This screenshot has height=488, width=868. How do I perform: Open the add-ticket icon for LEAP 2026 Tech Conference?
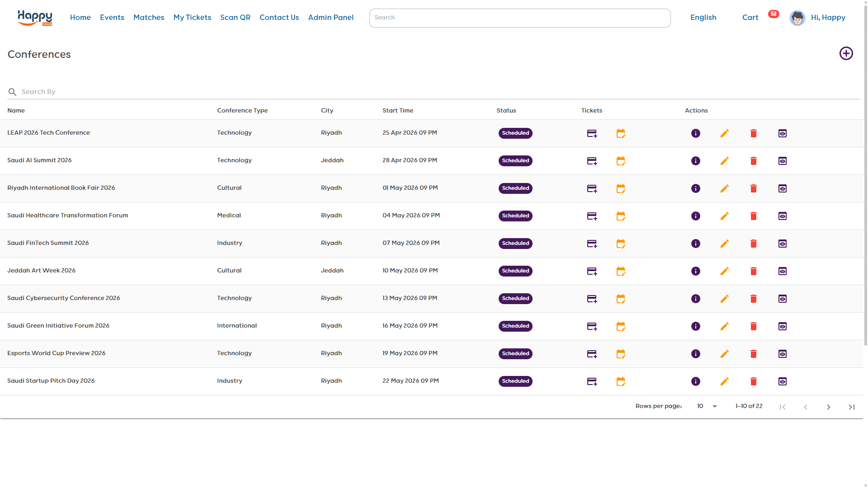point(592,133)
